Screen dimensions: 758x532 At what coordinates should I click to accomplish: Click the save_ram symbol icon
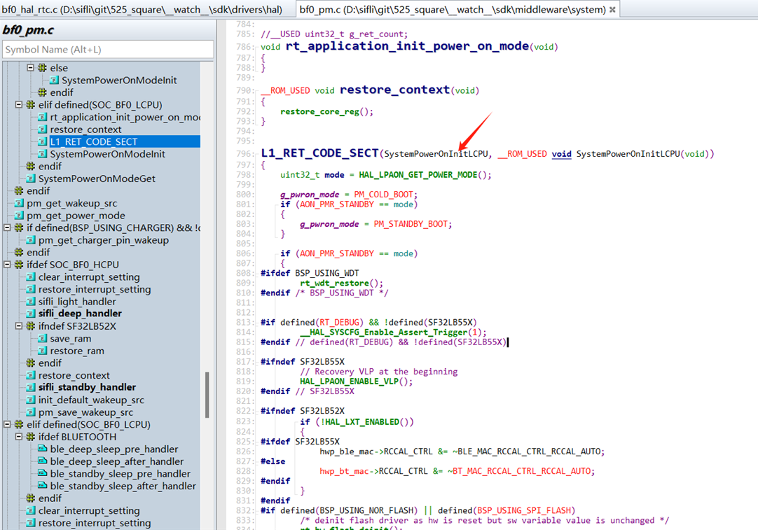tap(43, 338)
